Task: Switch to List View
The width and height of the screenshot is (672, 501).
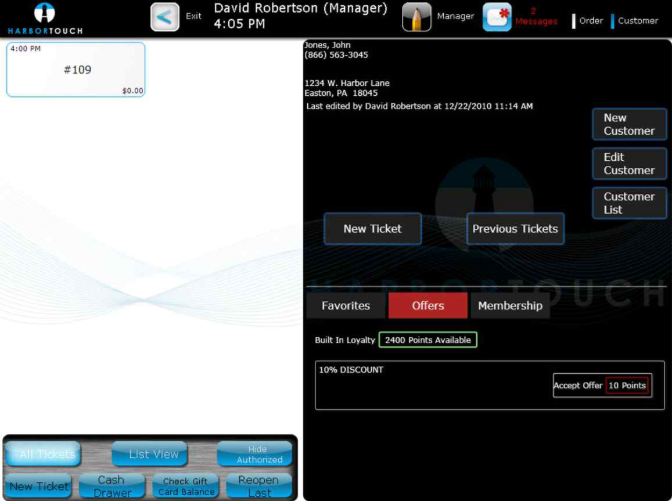Action: (x=153, y=454)
